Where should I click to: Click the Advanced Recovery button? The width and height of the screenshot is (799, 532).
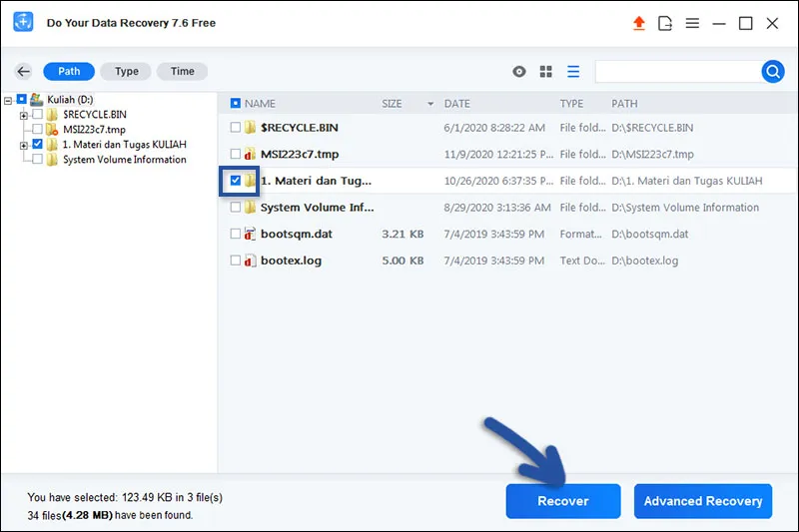703,501
